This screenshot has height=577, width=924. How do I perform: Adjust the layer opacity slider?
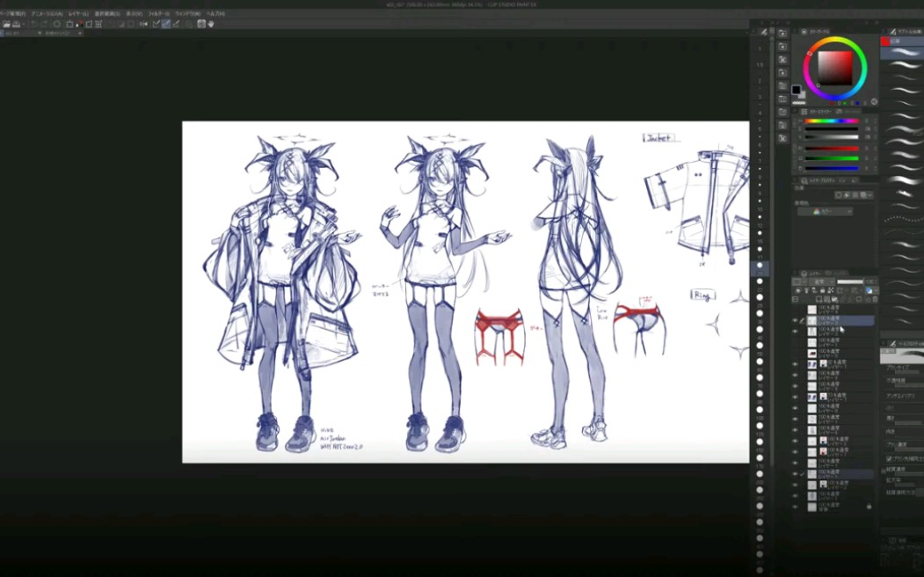click(x=850, y=281)
